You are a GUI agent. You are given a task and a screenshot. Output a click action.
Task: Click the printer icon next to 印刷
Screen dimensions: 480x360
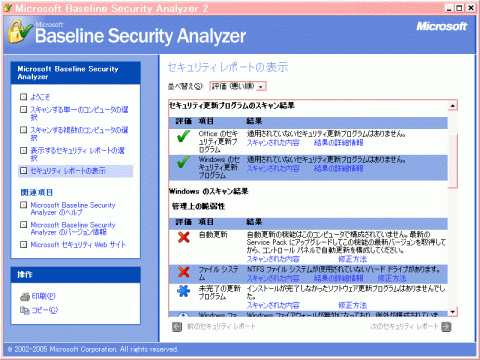(25, 296)
